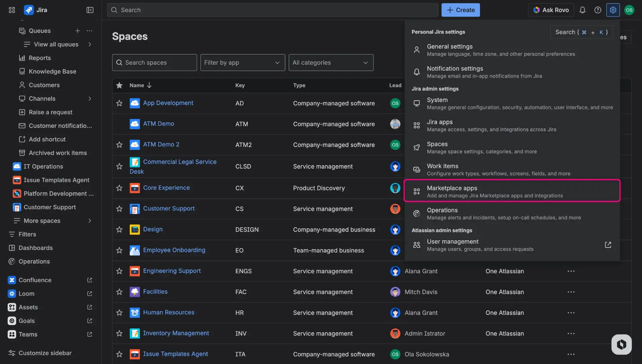Screen dimensions: 642x364
Task: Collapse the sidebar with the panel icon
Action: (90, 10)
